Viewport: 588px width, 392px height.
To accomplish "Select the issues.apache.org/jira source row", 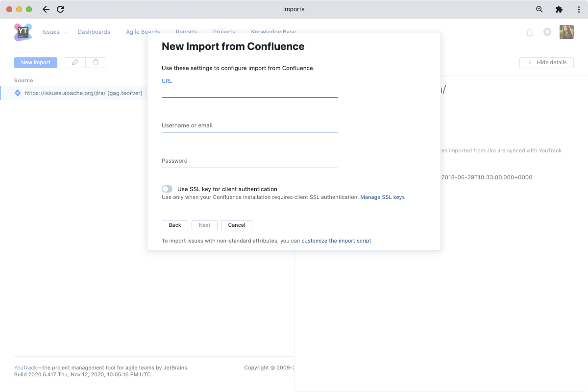I will pyautogui.click(x=73, y=93).
